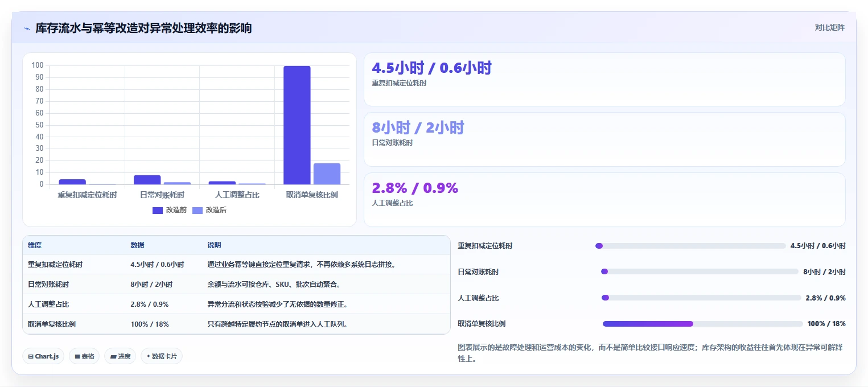Select the 重复扣减定位耗时 cell in the table

[x=55, y=265]
